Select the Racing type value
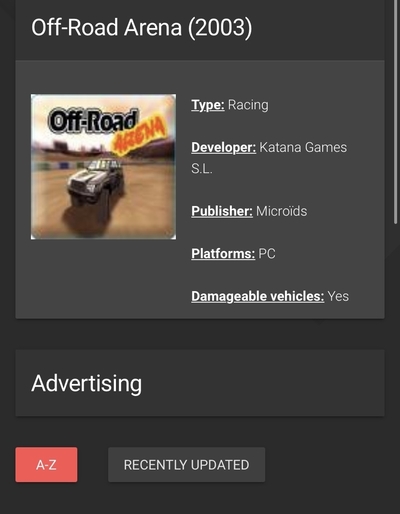This screenshot has height=514, width=400. pos(248,105)
